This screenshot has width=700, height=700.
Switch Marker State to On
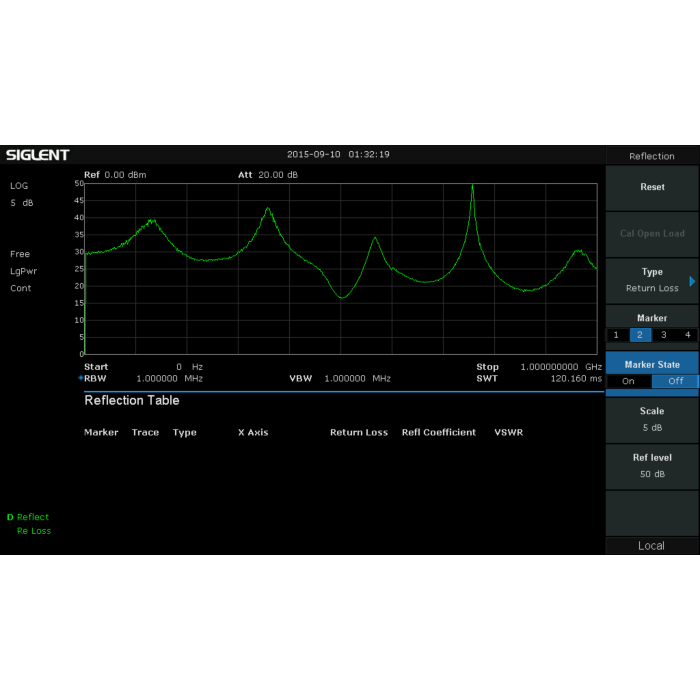[x=628, y=381]
